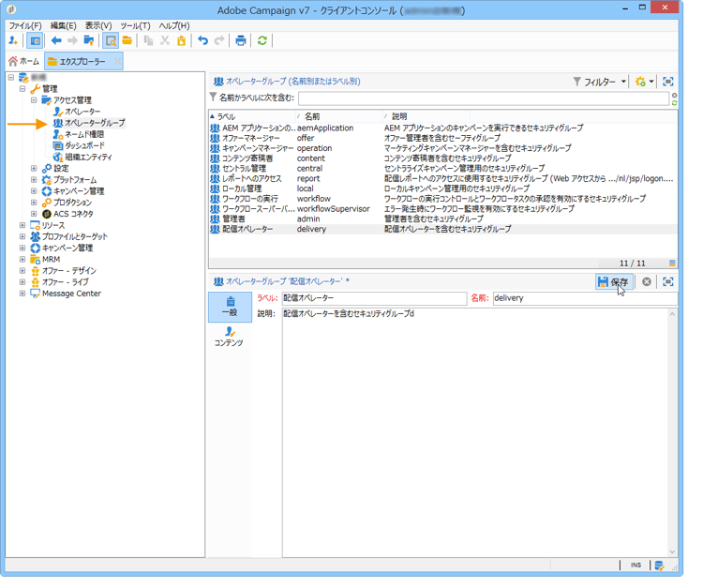703x588 pixels.
Task: Maximize the detail form panel
Action: (x=668, y=281)
